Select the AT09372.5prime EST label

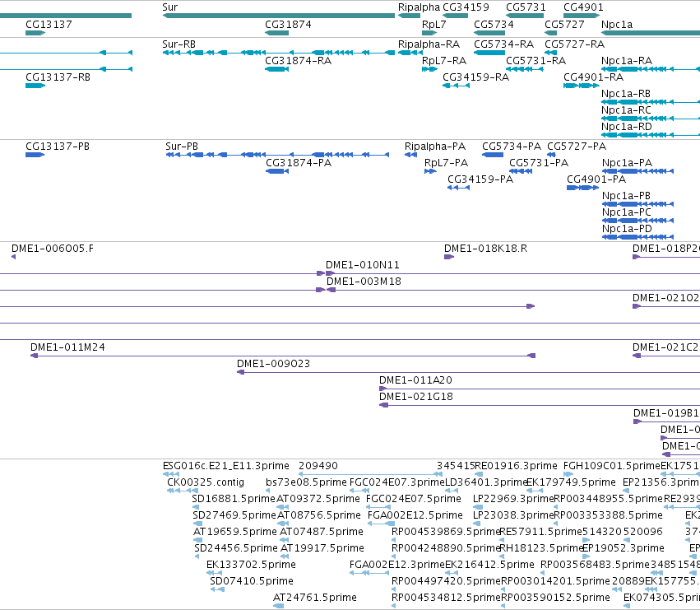318,499
